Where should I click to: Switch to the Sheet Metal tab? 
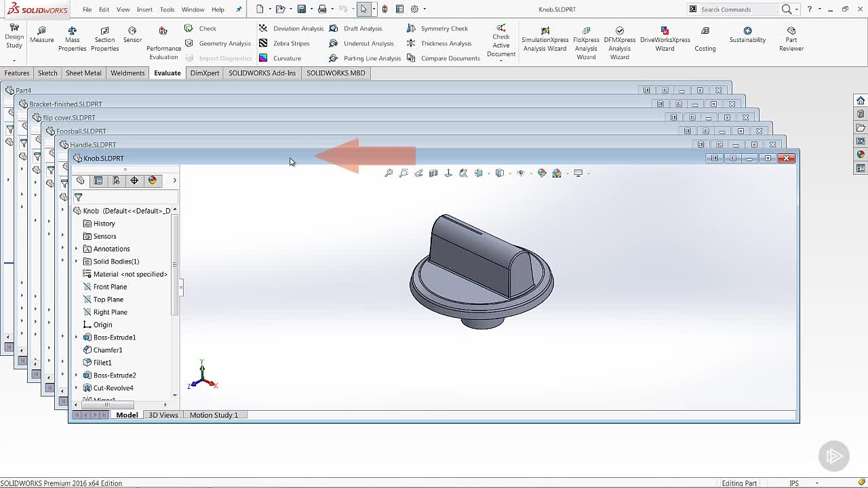(83, 73)
